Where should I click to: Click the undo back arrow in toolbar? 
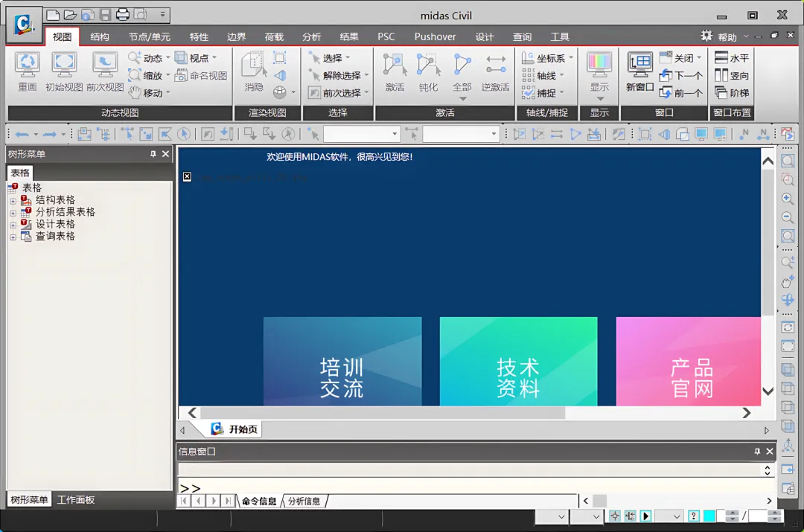coord(22,134)
